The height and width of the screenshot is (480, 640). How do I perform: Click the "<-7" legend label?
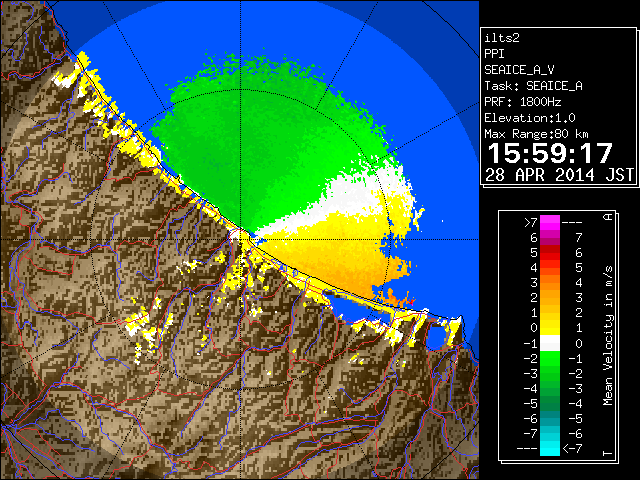point(573,449)
